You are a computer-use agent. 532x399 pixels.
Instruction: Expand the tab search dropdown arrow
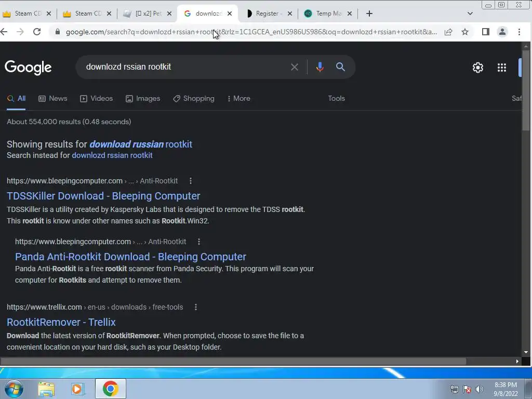tap(470, 14)
